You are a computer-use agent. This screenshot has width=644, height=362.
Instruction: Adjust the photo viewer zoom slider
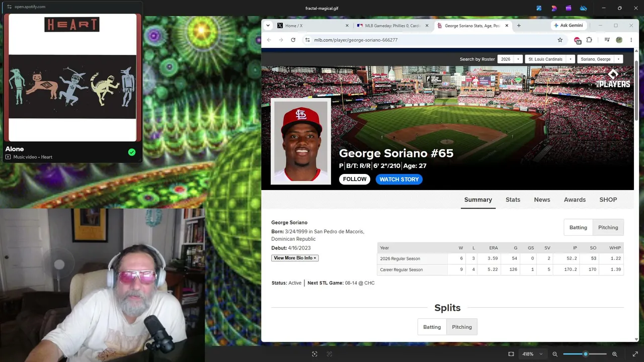[x=585, y=354]
